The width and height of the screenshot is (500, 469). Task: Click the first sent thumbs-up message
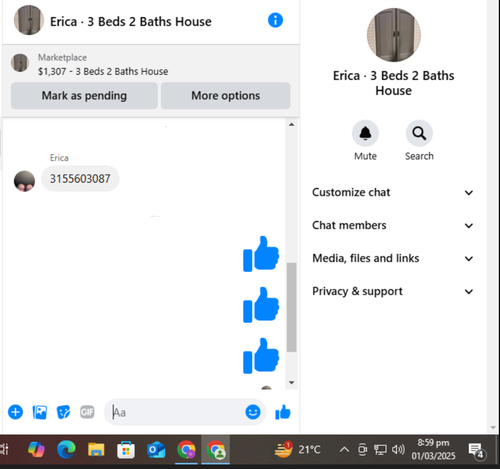point(261,254)
